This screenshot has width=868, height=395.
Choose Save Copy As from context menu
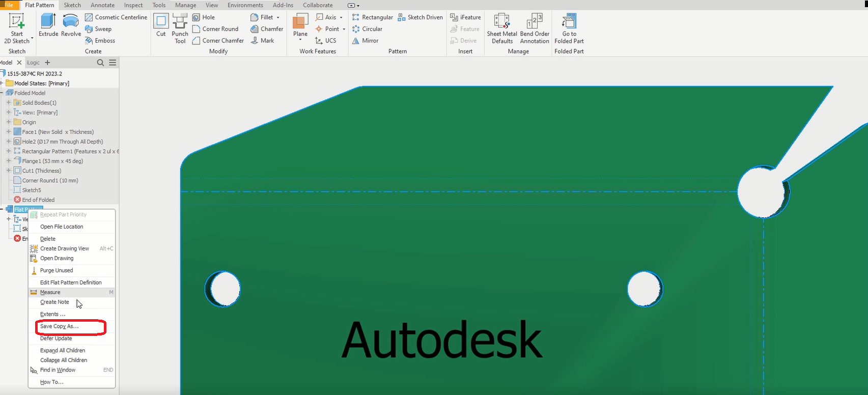[72, 326]
